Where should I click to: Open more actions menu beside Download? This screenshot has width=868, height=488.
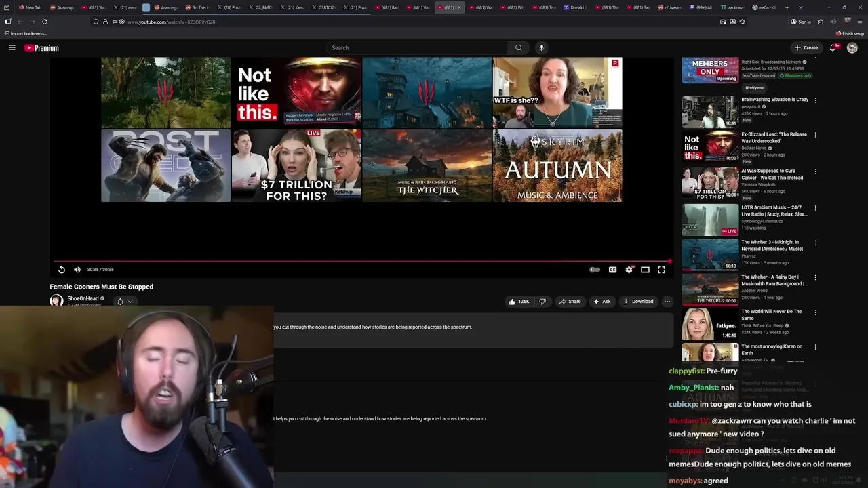pos(667,302)
